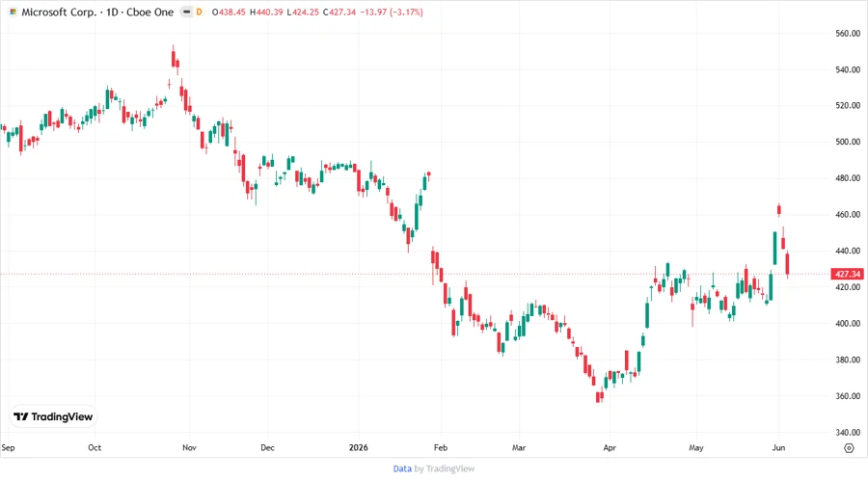Viewport: 868px width, 480px height.
Task: Click the Nov label on time axis
Action: pyautogui.click(x=189, y=448)
